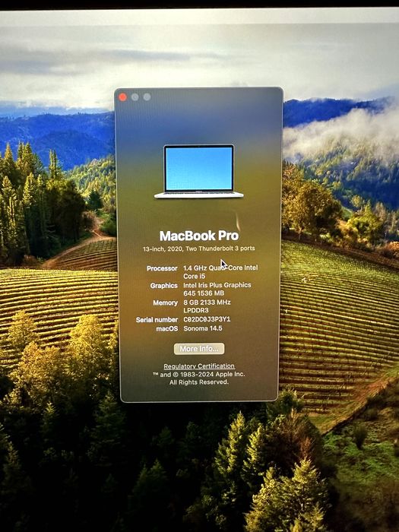Click the disabled zoom button at top
Viewport: 399px width, 532px height.
[x=147, y=97]
